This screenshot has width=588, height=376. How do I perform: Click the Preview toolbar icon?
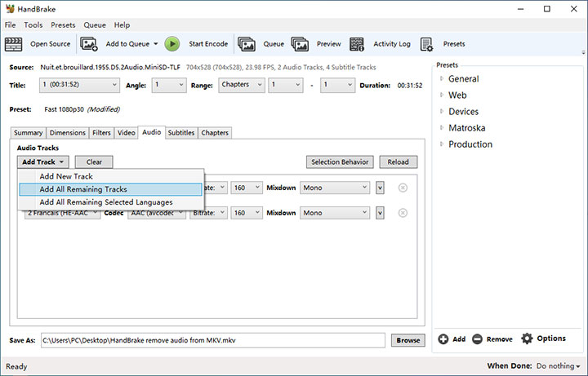[x=300, y=44]
